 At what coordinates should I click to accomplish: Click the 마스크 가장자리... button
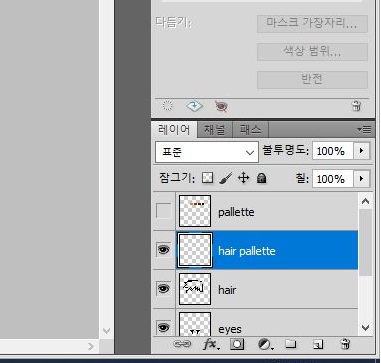(x=312, y=23)
